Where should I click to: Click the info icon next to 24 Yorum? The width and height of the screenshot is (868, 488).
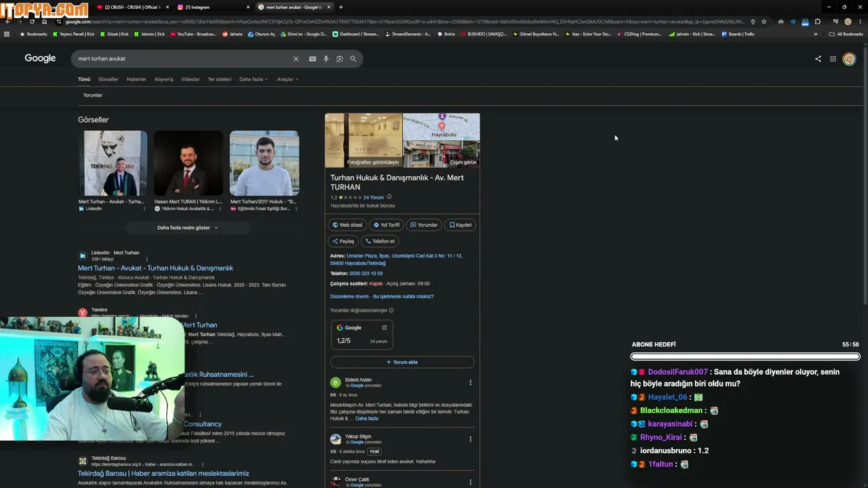point(389,197)
